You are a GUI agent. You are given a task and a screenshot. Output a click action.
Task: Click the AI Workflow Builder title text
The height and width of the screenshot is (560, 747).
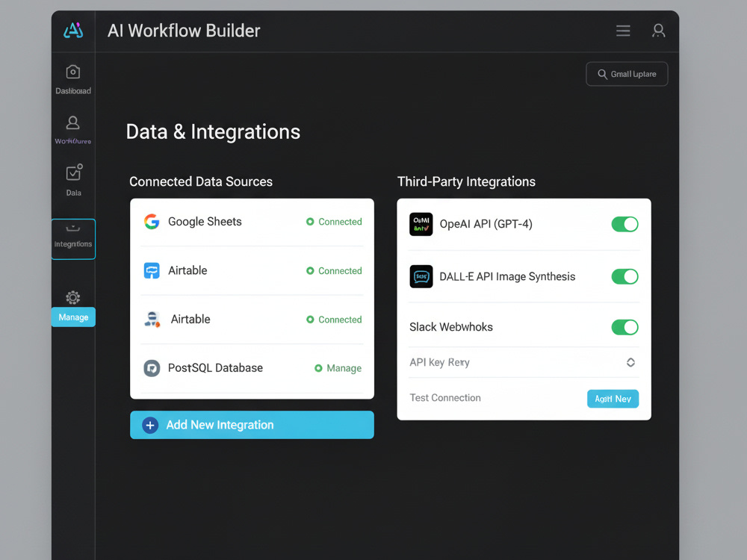[184, 31]
